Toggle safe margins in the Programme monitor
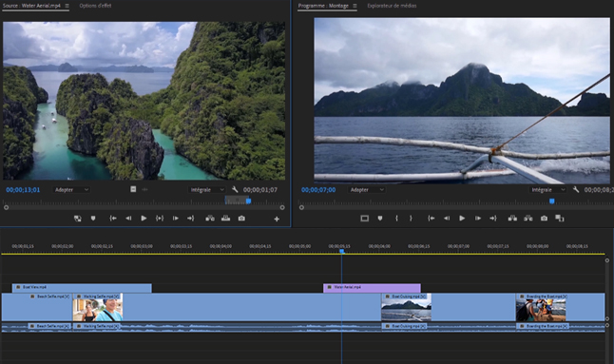This screenshot has height=364, width=614. [365, 219]
